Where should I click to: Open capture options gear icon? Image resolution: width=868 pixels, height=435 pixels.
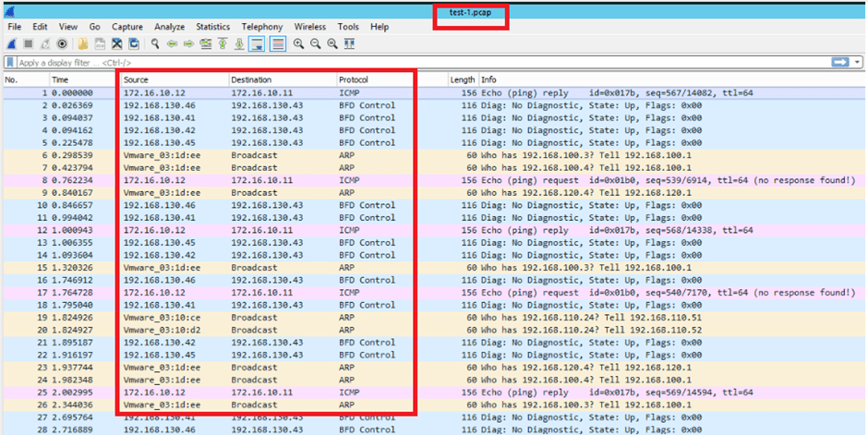62,43
